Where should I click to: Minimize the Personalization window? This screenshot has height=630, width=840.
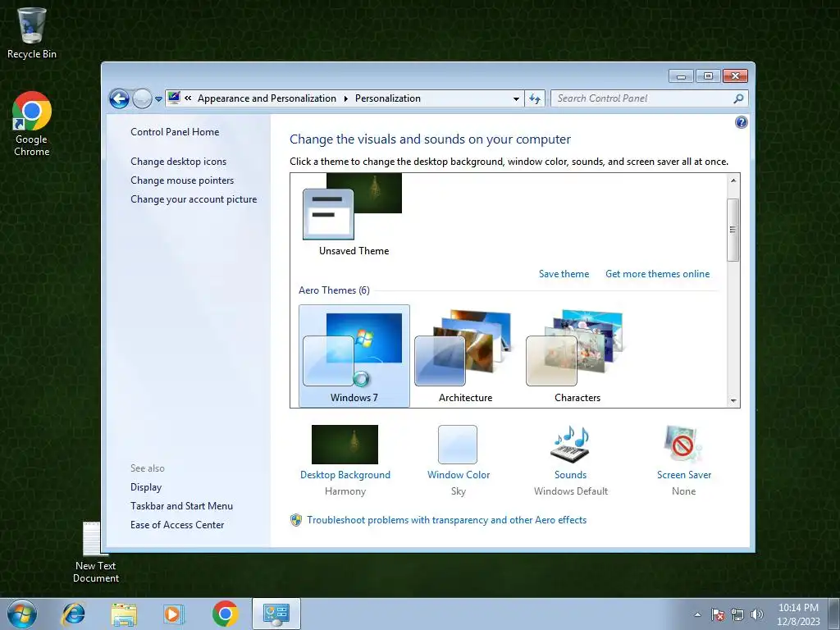coord(682,76)
